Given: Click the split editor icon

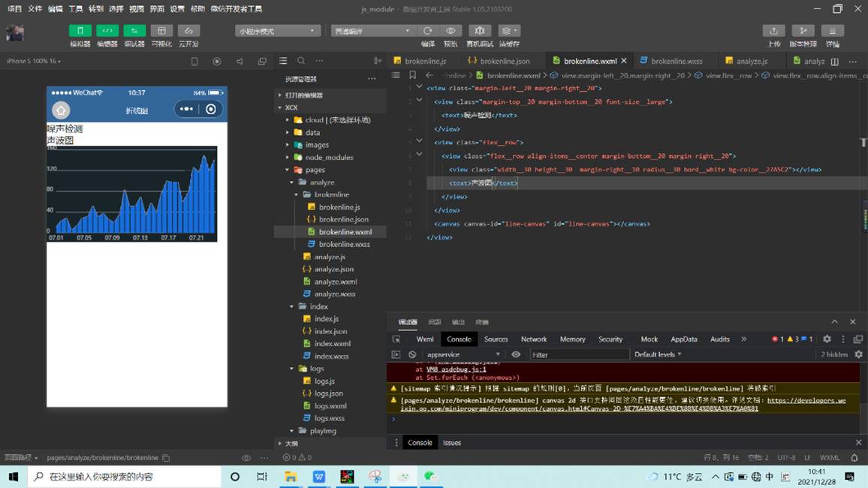Looking at the screenshot, I should tap(835, 62).
